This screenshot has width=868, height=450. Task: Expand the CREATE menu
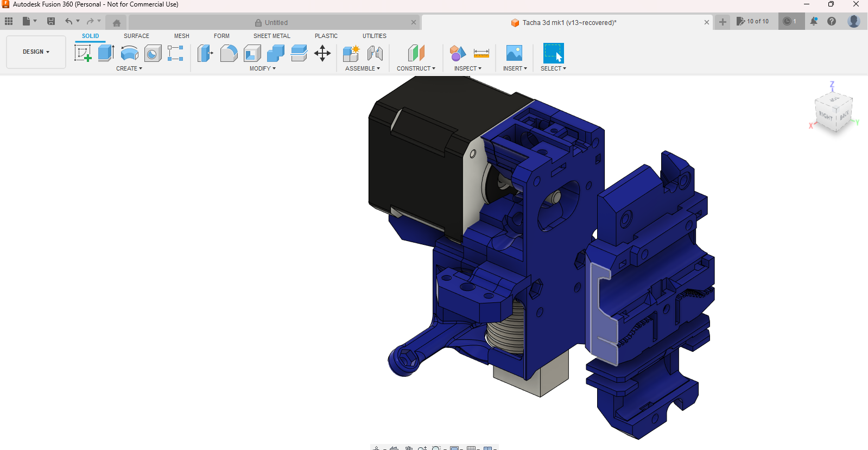click(129, 68)
